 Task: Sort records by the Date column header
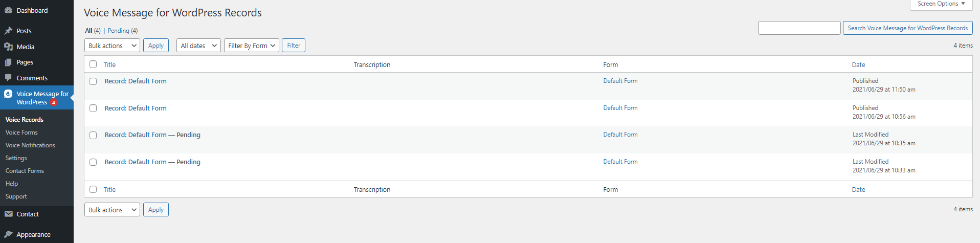tap(858, 64)
